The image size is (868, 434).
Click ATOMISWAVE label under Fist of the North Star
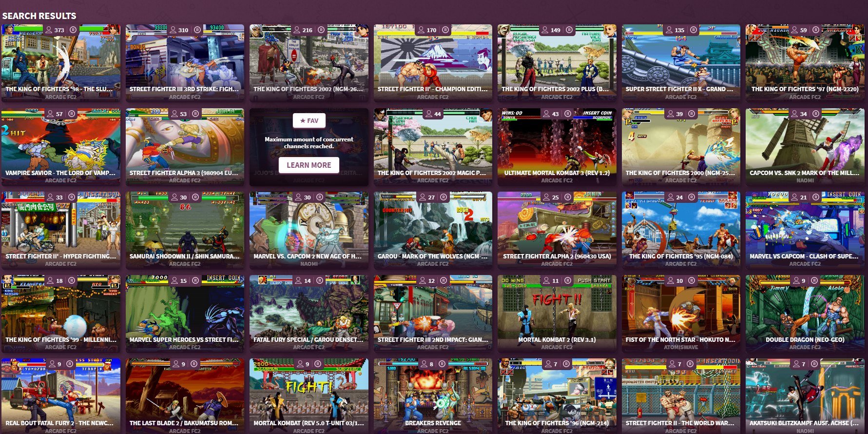pos(681,347)
